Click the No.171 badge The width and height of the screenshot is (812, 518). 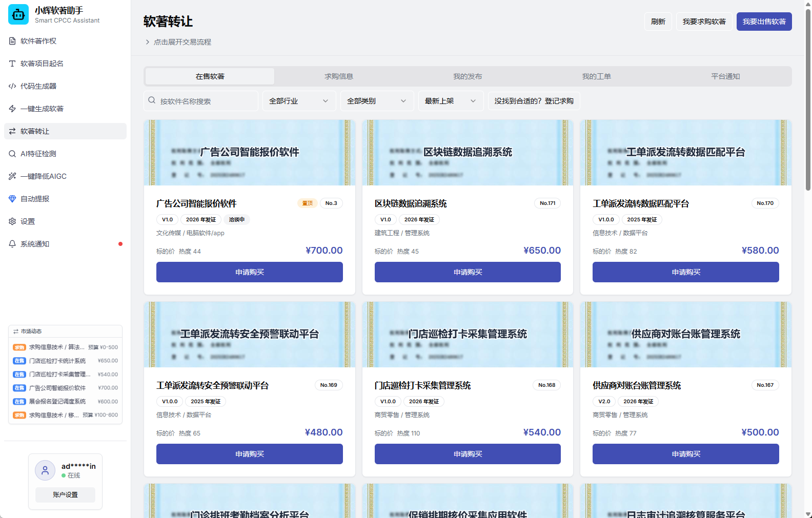tap(547, 203)
